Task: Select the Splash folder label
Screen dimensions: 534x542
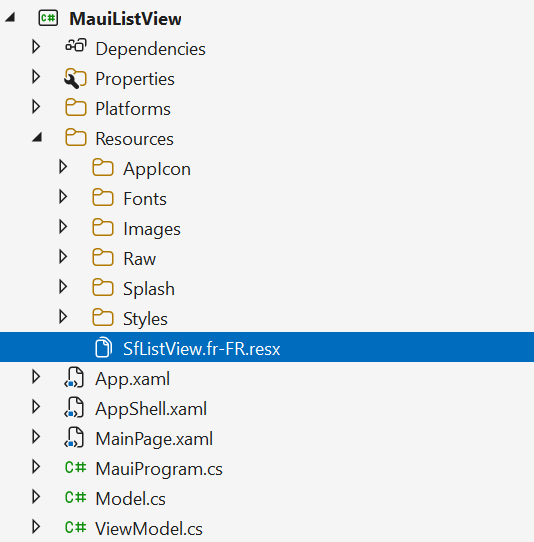Action: pos(149,289)
